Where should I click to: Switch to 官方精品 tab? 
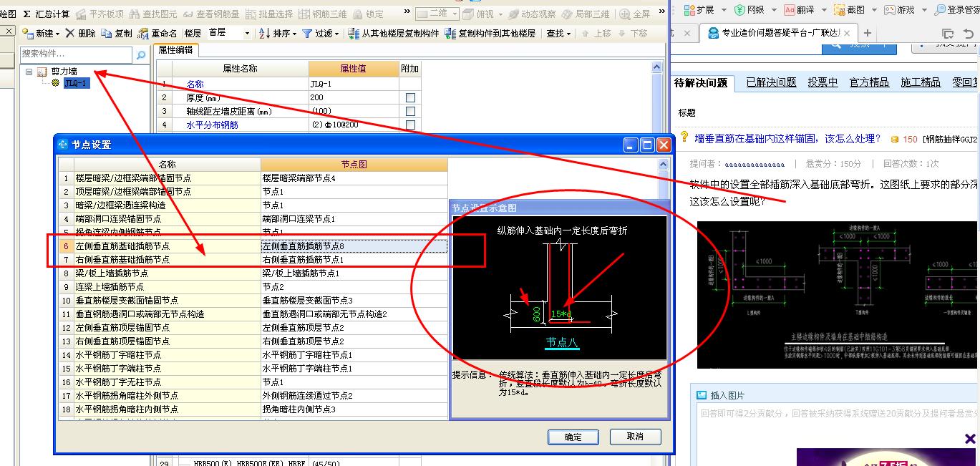pyautogui.click(x=869, y=82)
